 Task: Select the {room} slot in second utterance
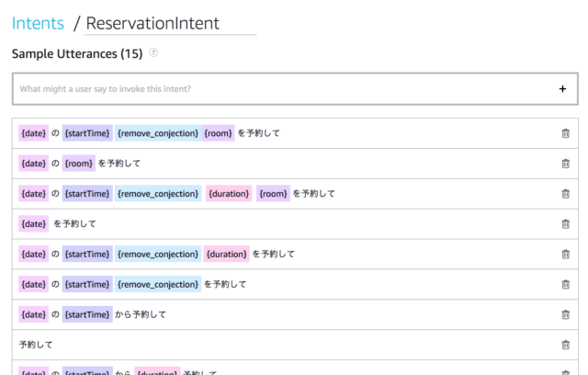79,164
